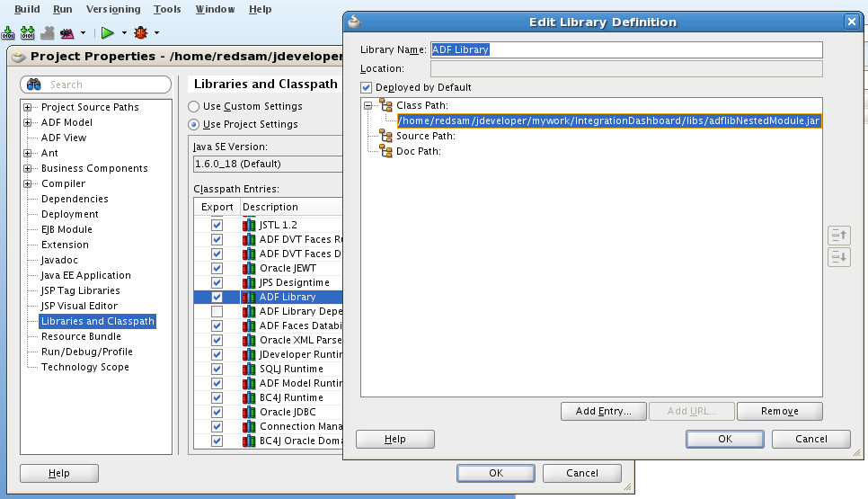The image size is (868, 499).
Task: Click the ladybug Debug toolbar icon
Action: [x=141, y=32]
